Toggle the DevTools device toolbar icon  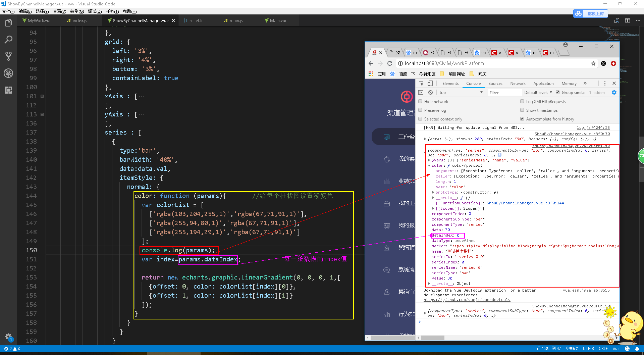point(430,84)
